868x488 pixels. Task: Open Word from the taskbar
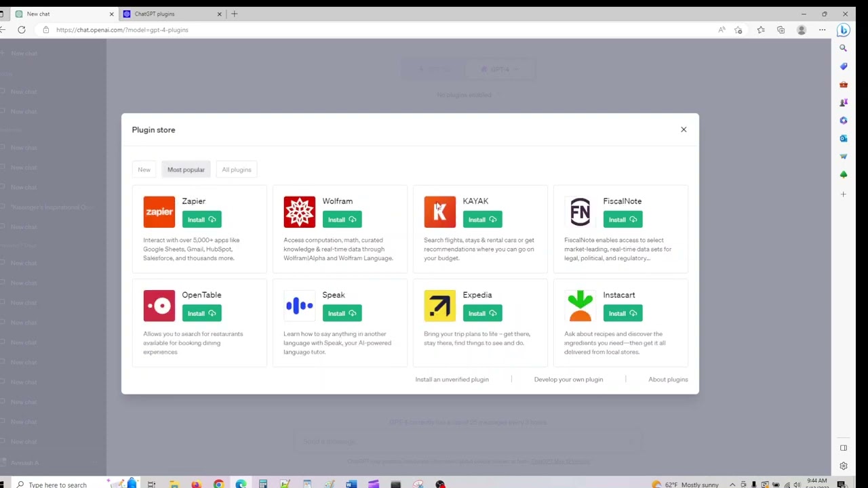pyautogui.click(x=351, y=484)
